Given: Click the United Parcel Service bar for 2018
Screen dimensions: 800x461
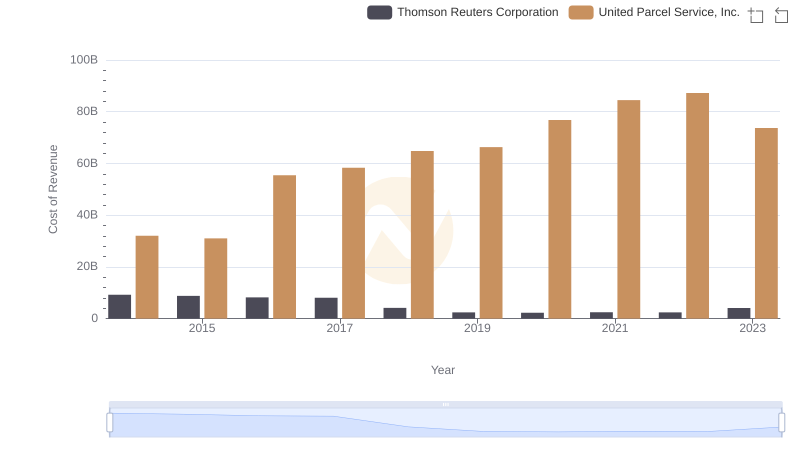Looking at the screenshot, I should pyautogui.click(x=422, y=235).
